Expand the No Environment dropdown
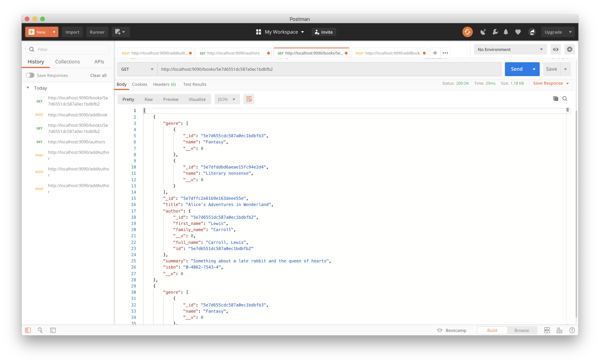 [510, 49]
